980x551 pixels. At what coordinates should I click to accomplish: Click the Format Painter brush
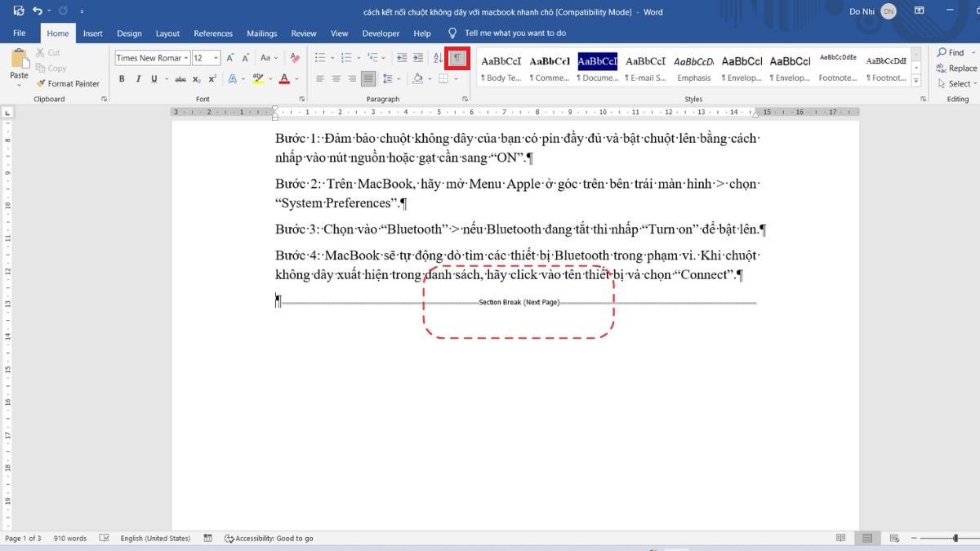click(68, 83)
